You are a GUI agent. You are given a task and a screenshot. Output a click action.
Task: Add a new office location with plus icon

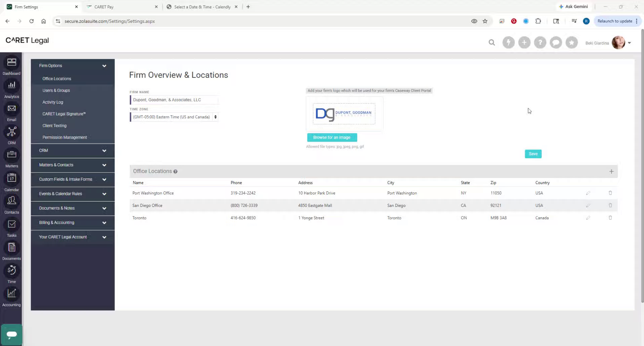(x=611, y=171)
